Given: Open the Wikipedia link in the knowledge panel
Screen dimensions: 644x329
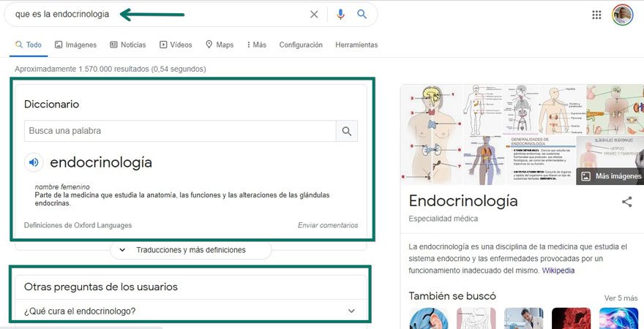Looking at the screenshot, I should click(558, 271).
